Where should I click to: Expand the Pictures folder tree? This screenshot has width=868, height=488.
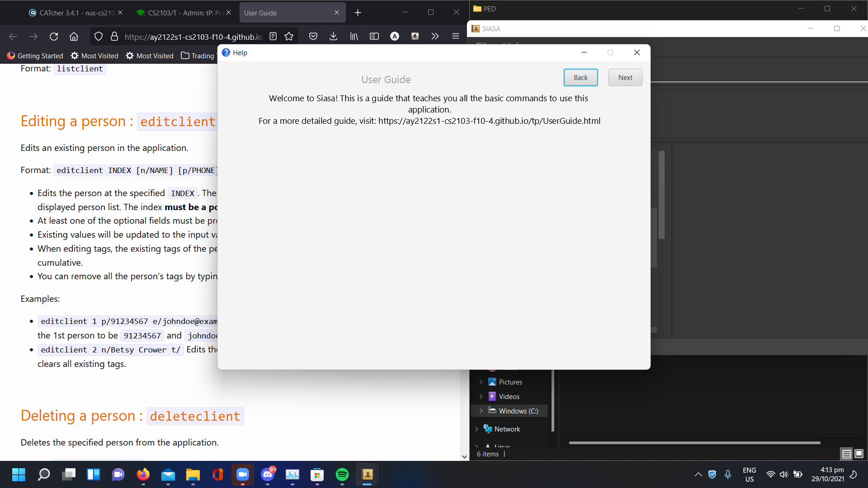click(481, 382)
